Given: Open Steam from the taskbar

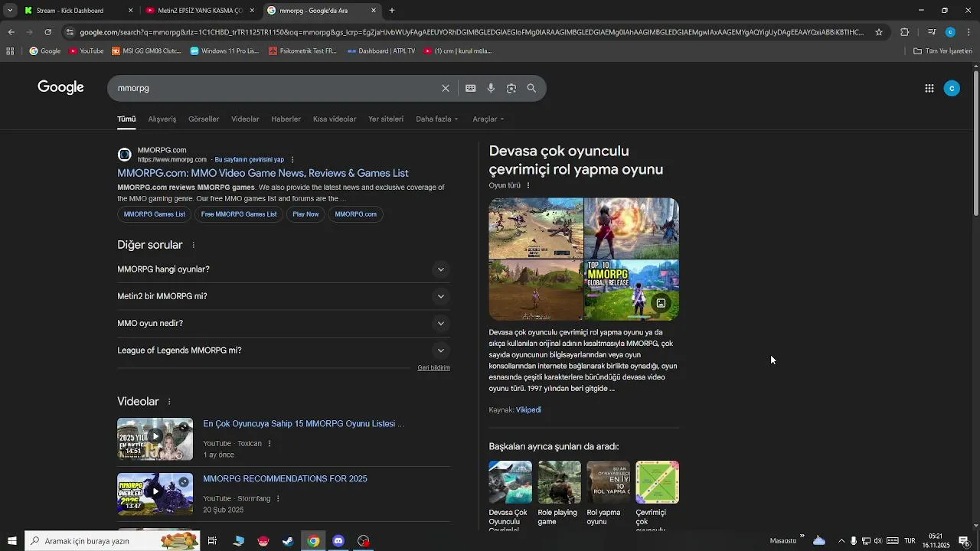Looking at the screenshot, I should pos(288,541).
